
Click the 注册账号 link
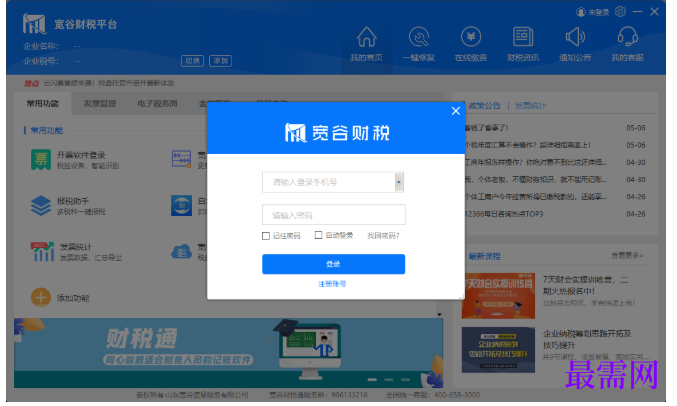[332, 284]
